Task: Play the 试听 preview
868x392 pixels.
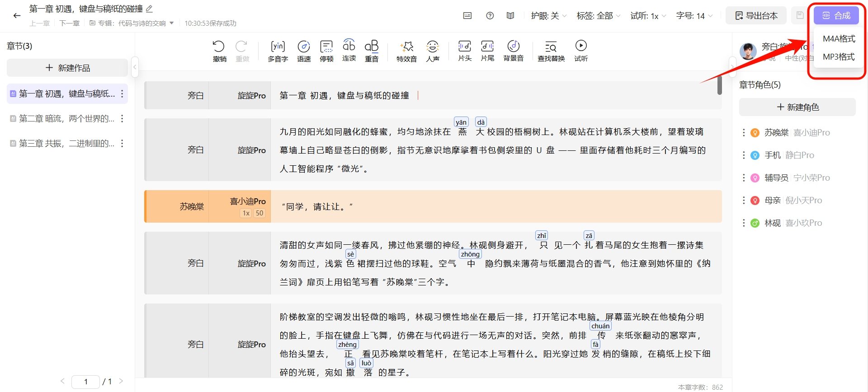Action: point(581,51)
